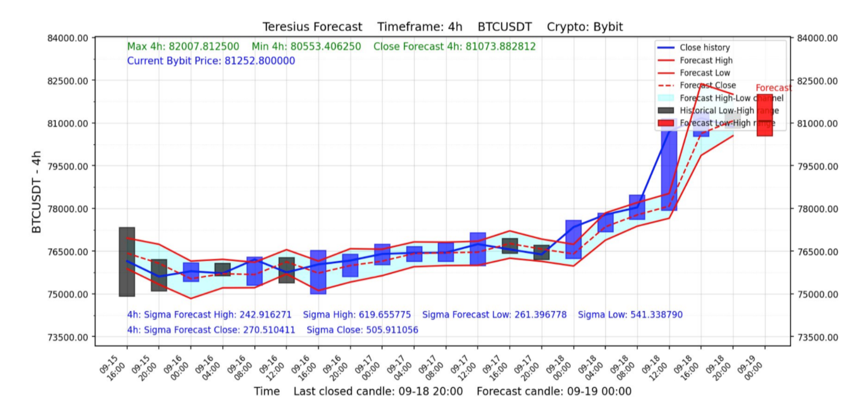Click the cyan Forecast High-Low channel legend swatch
The width and height of the screenshot is (868, 415).
pyautogui.click(x=665, y=98)
